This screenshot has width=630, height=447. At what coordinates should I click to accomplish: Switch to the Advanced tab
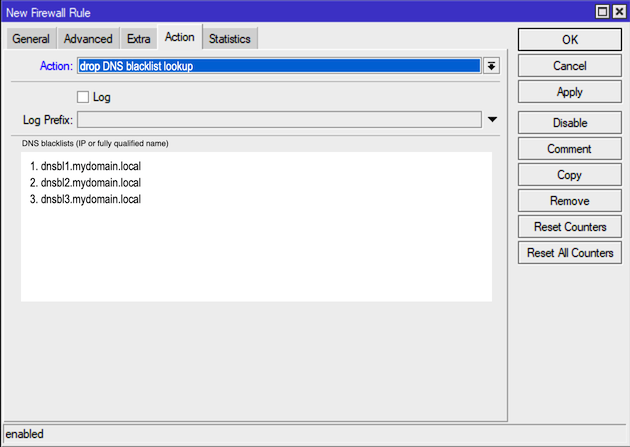coord(88,39)
